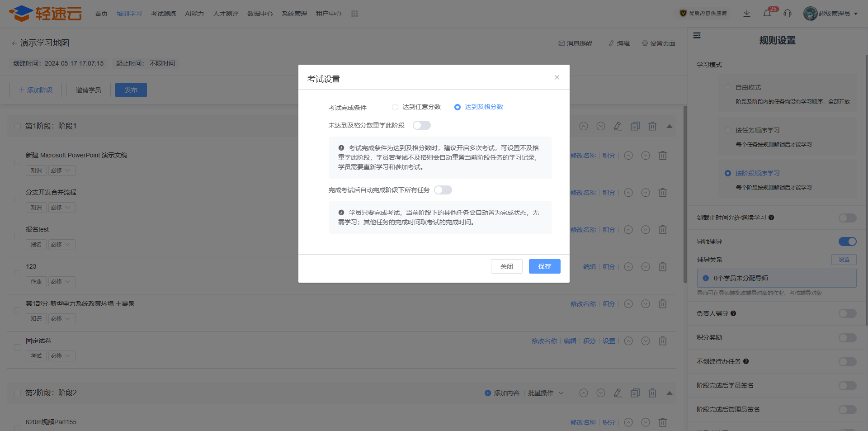Delete stage 1 using trash icon
868x431 pixels.
tap(652, 126)
